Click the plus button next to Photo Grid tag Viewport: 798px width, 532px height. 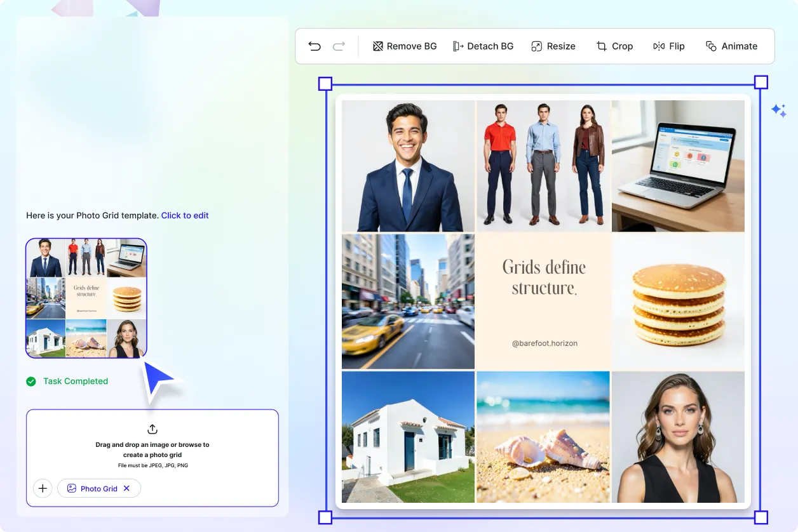[43, 488]
